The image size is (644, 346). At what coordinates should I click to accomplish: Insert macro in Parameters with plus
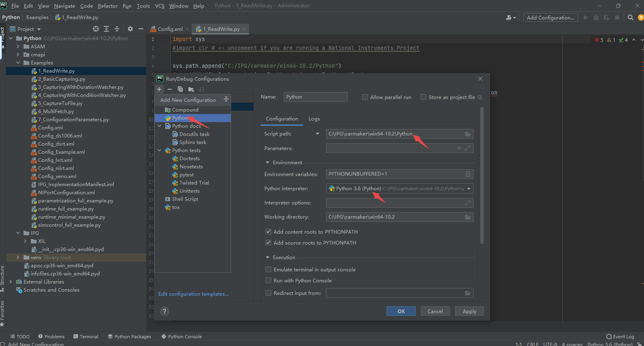459,148
